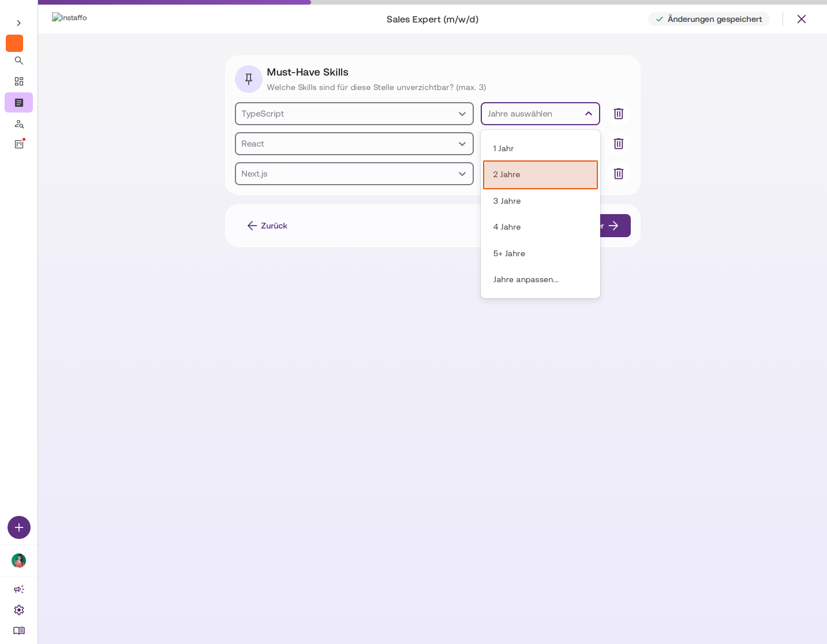Viewport: 827px width, 644px height.
Task: Open the dashboard grid icon
Action: click(x=19, y=81)
